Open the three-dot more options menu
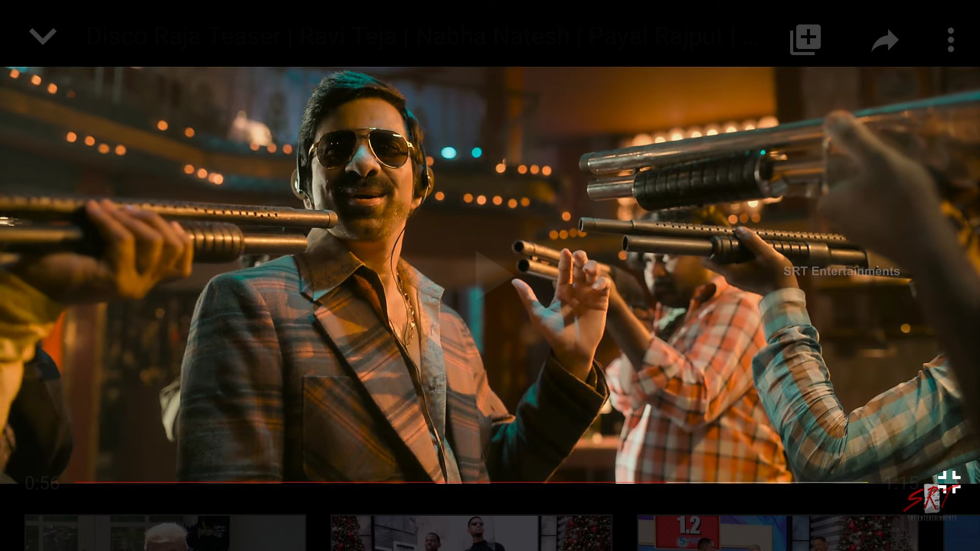The height and width of the screenshot is (551, 980). (950, 40)
